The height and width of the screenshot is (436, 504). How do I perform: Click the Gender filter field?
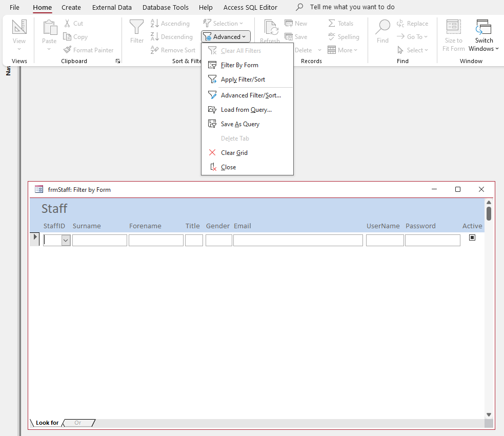point(218,240)
